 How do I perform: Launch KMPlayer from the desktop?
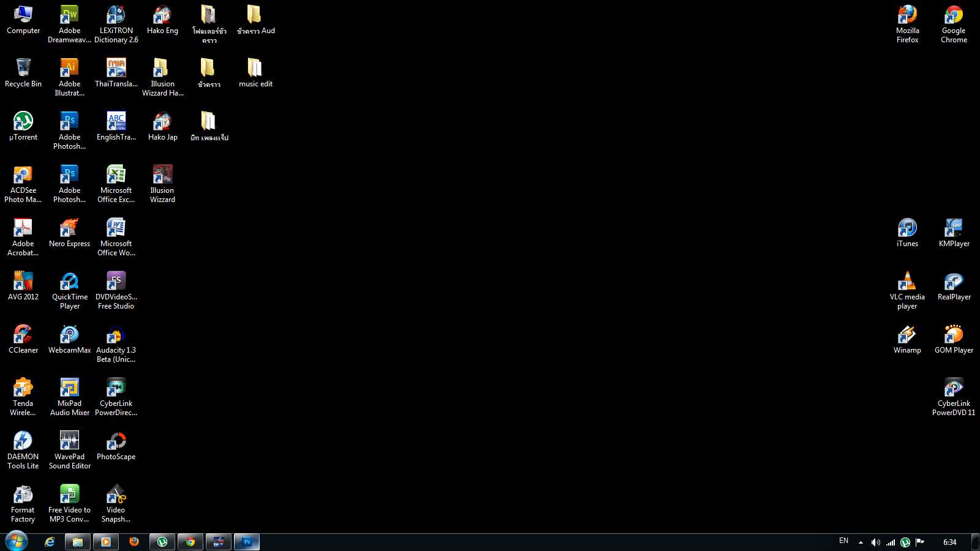click(954, 233)
